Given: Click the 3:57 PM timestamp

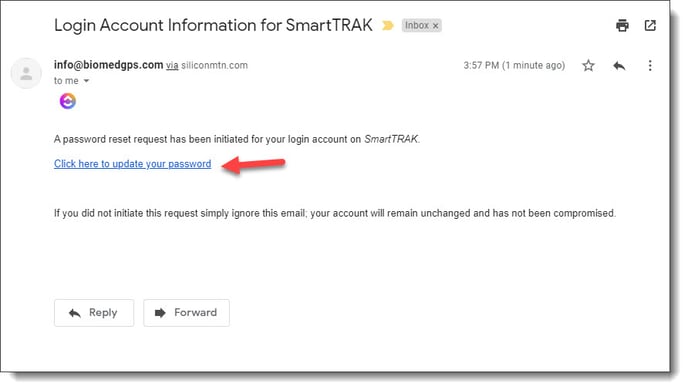Looking at the screenshot, I should (x=514, y=65).
